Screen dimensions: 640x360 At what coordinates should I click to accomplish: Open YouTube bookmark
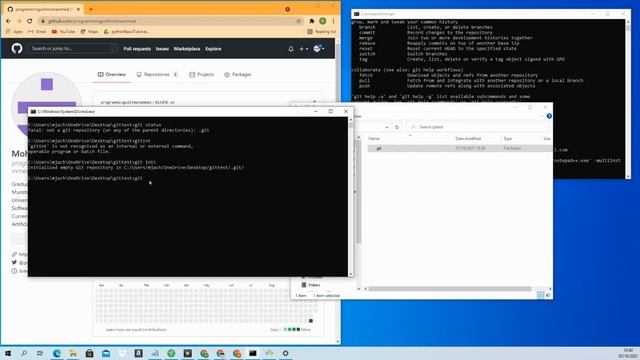click(x=63, y=31)
